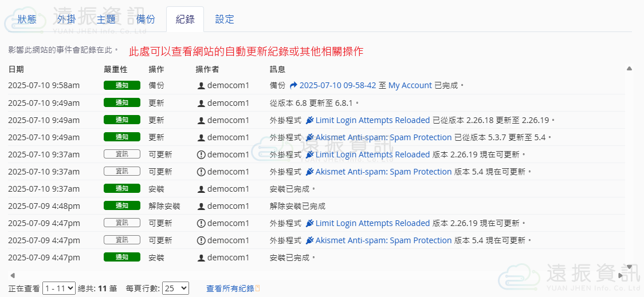Image resolution: width=644 pixels, height=297 pixels.
Task: Switch to the 狀態 tab
Action: coord(27,19)
